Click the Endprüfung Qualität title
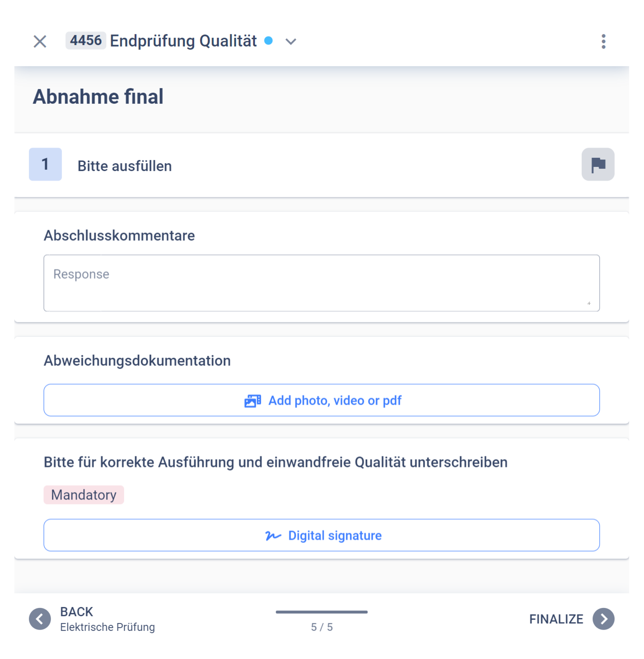Image resolution: width=644 pixels, height=659 pixels. (183, 41)
